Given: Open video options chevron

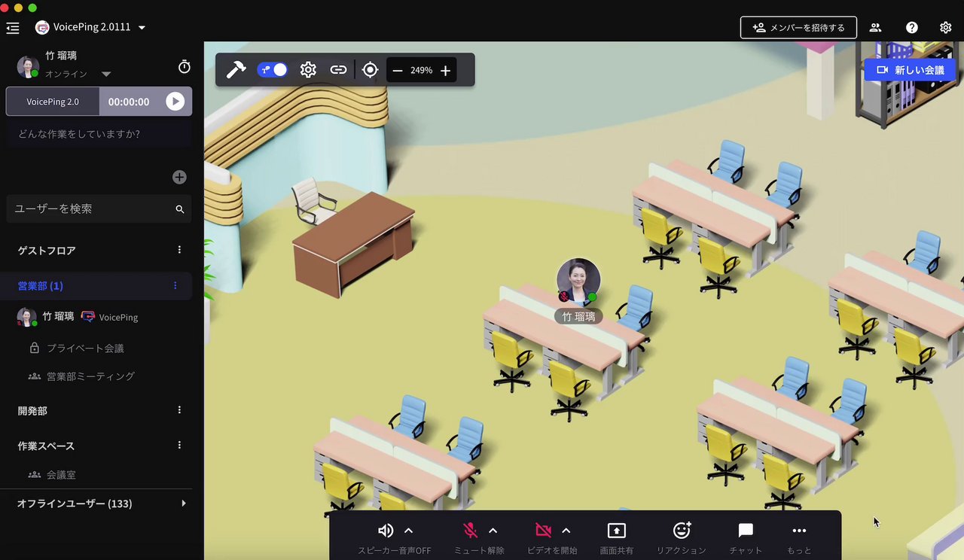Looking at the screenshot, I should 566,531.
